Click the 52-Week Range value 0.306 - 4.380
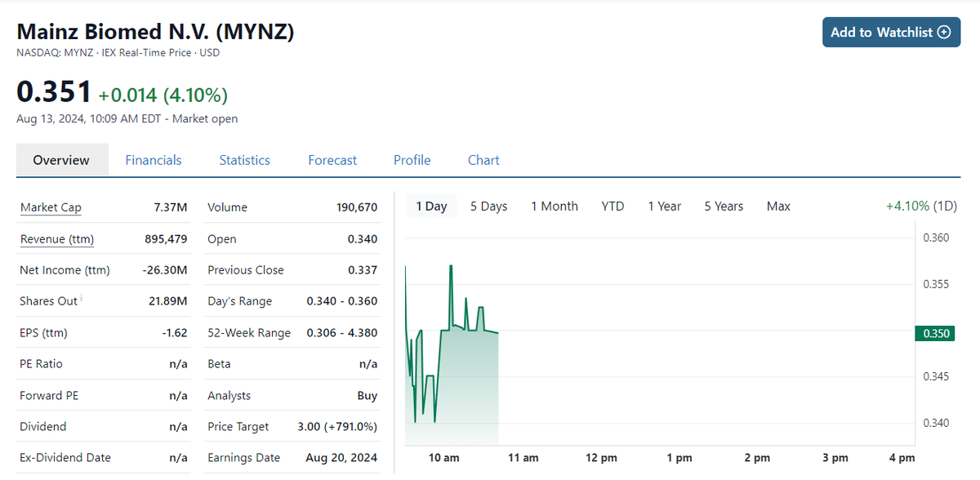 pos(342,333)
